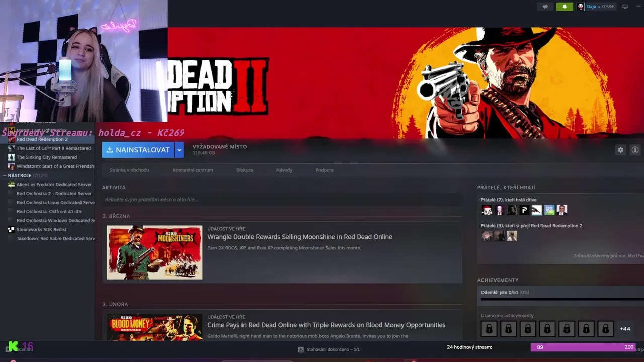Click the Nainstalovat install button
This screenshot has width=644, height=362.
pyautogui.click(x=138, y=150)
